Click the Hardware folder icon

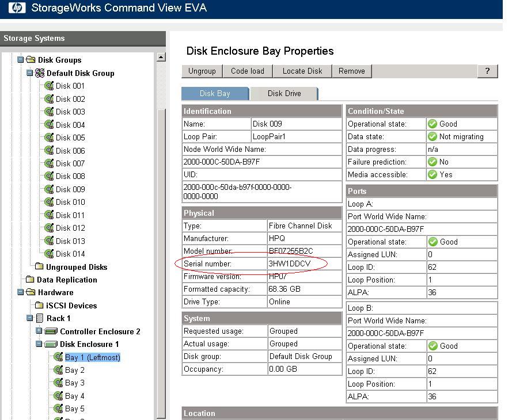31,292
